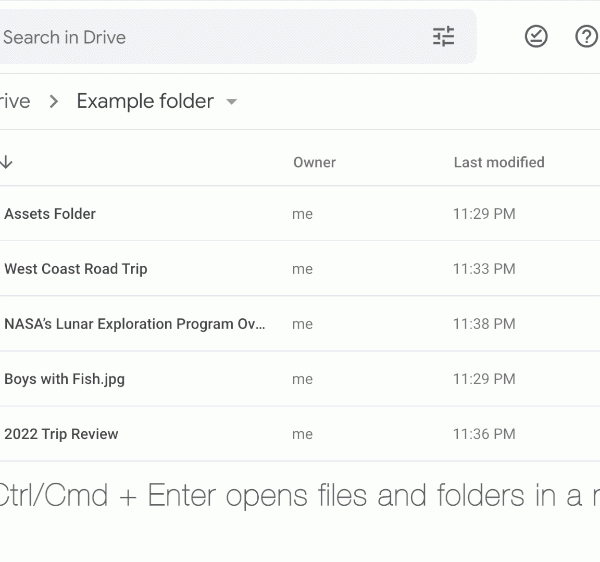Click the 11:38 PM modified time
The image size is (600, 562).
coord(484,324)
